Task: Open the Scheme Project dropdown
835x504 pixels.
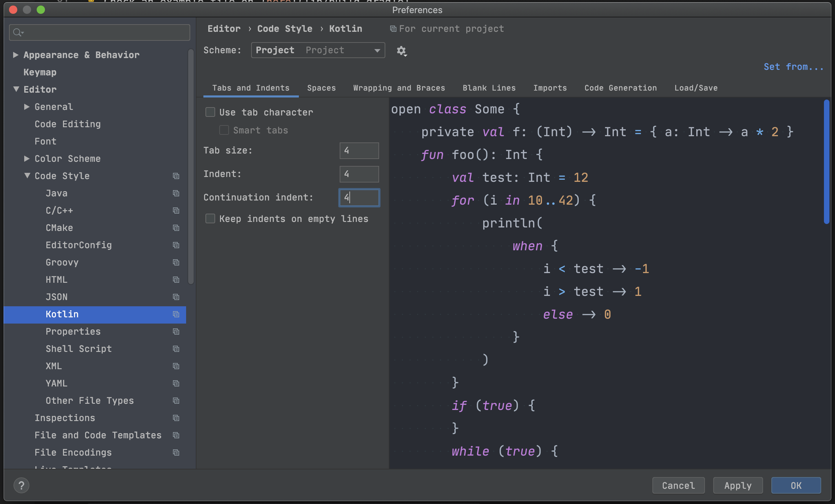Action: coord(318,50)
